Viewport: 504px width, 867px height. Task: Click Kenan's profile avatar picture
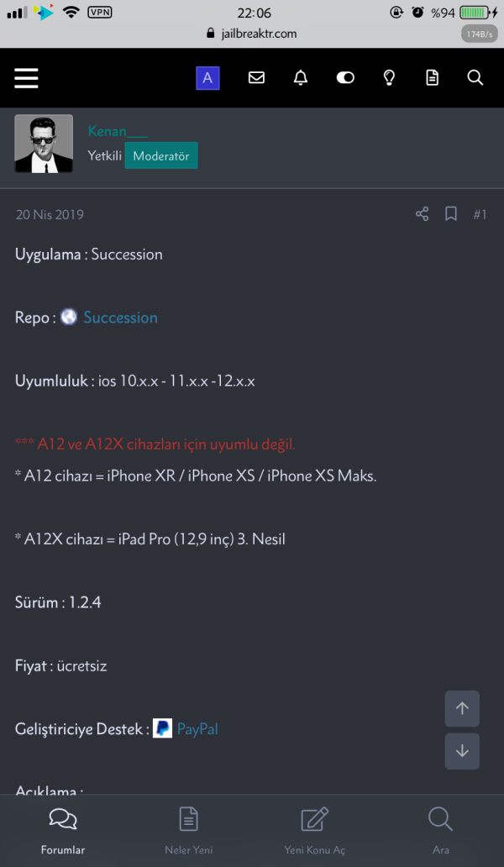pyautogui.click(x=44, y=144)
